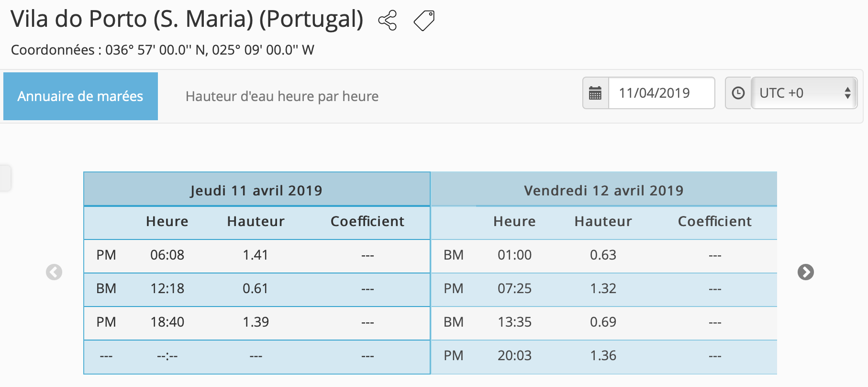This screenshot has height=387, width=868.
Task: Click the Jeudi 11 avril 2019 header
Action: pos(256,190)
